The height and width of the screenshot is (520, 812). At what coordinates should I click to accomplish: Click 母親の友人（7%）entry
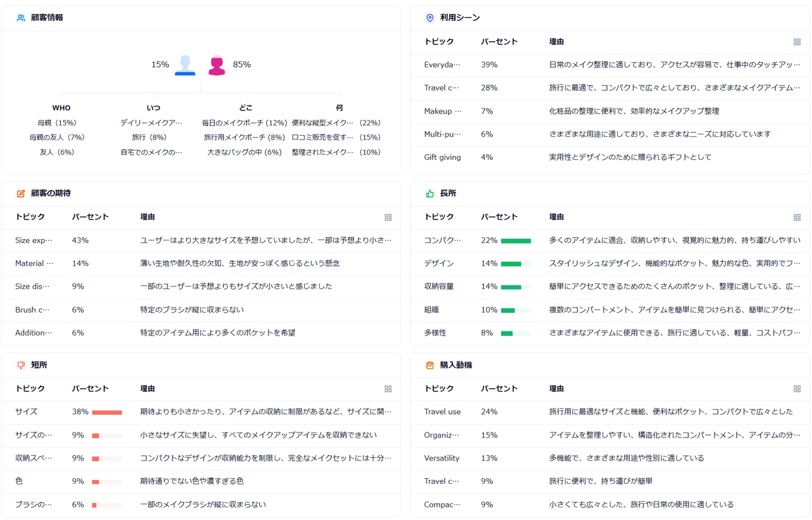[x=57, y=138]
